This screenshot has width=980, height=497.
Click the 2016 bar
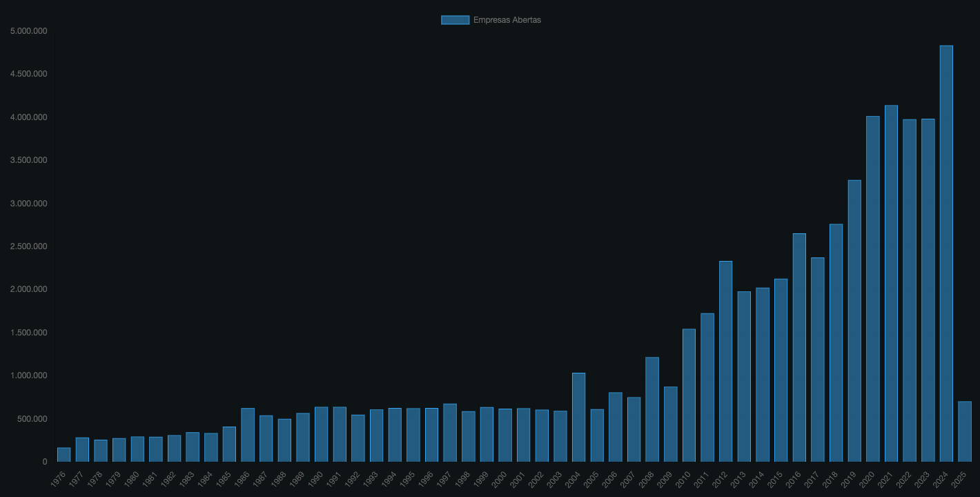click(x=799, y=347)
